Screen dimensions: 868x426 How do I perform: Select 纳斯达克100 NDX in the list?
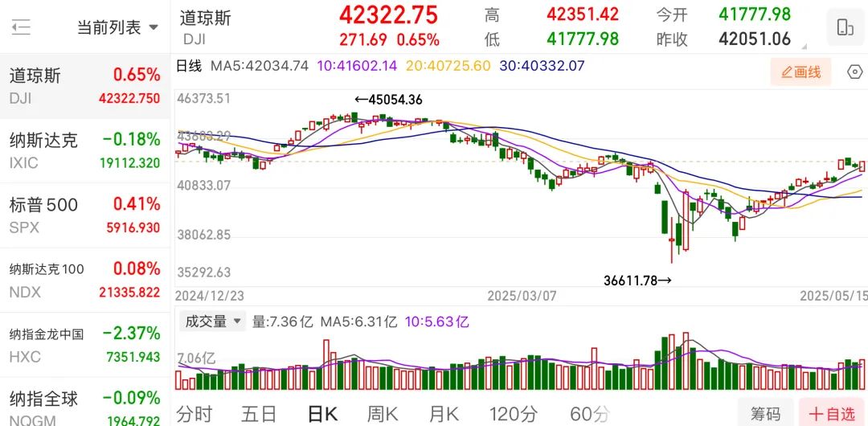click(84, 281)
